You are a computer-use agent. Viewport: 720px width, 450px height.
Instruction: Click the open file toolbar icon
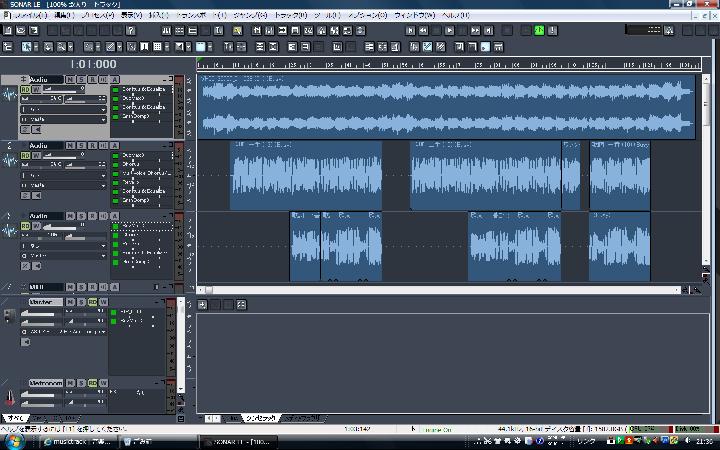21,31
